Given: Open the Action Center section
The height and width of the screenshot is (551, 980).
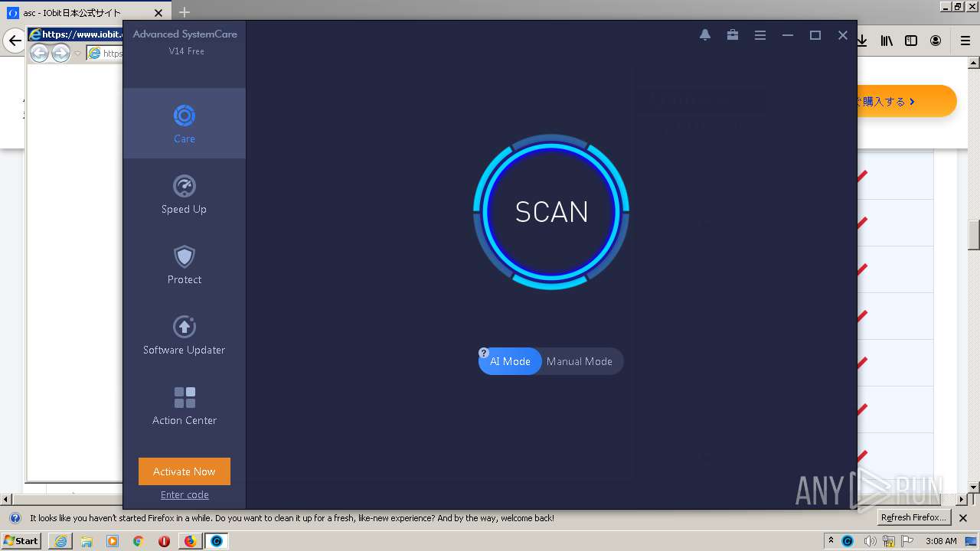Looking at the screenshot, I should [x=184, y=405].
